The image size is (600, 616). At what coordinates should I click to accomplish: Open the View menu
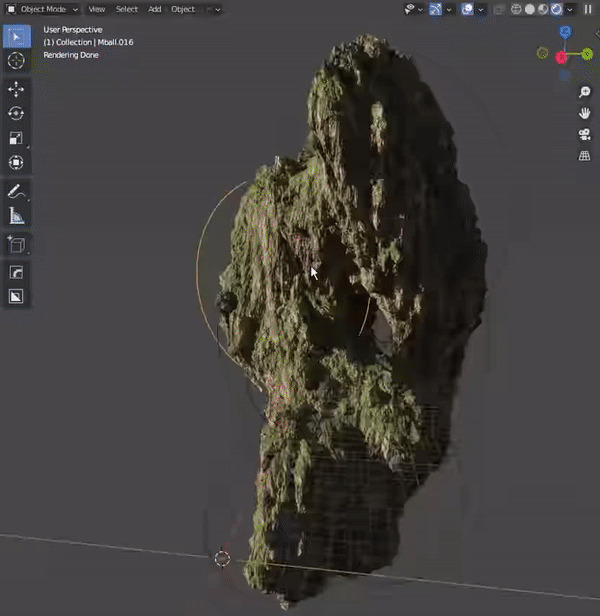pos(96,9)
